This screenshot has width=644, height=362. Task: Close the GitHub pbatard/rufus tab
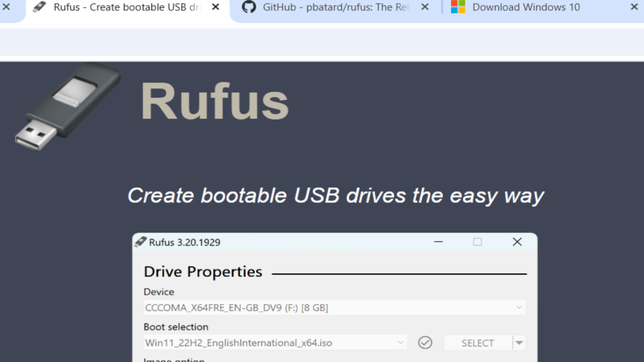[x=425, y=7]
